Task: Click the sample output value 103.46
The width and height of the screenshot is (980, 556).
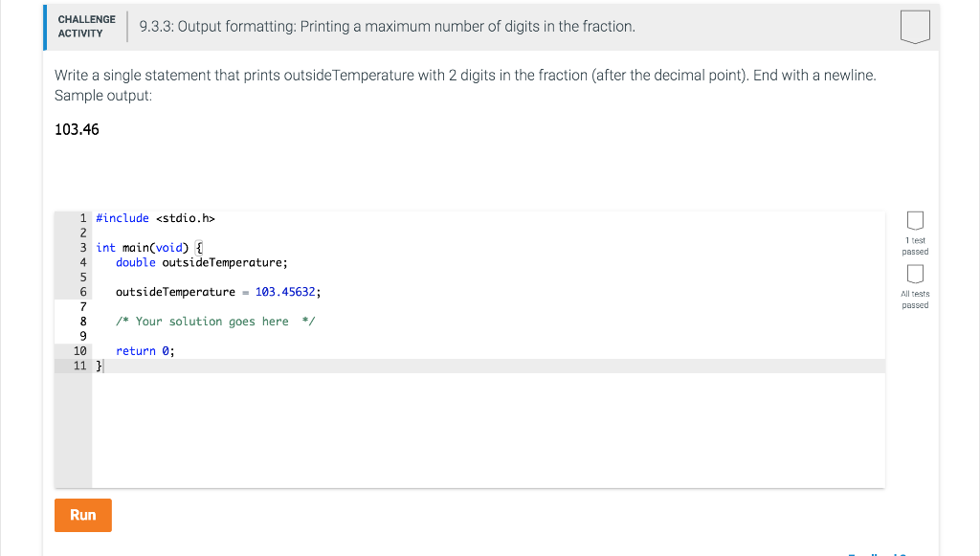Action: click(x=76, y=129)
